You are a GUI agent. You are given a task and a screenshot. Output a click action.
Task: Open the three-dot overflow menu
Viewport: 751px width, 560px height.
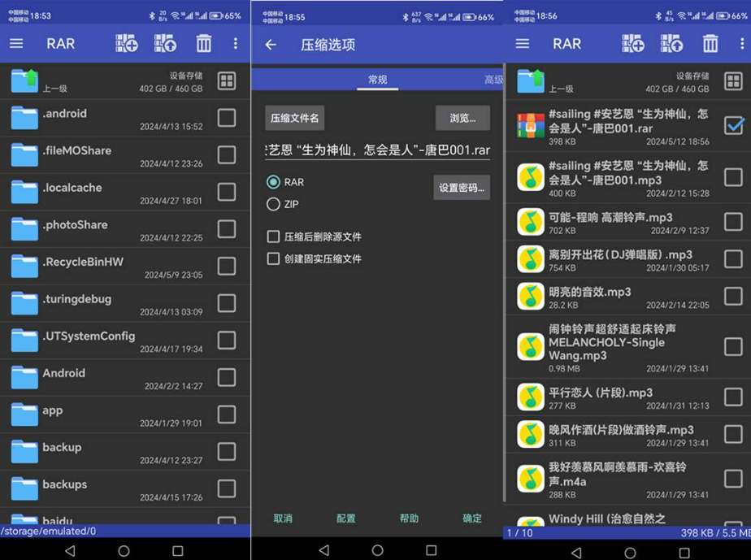click(236, 44)
